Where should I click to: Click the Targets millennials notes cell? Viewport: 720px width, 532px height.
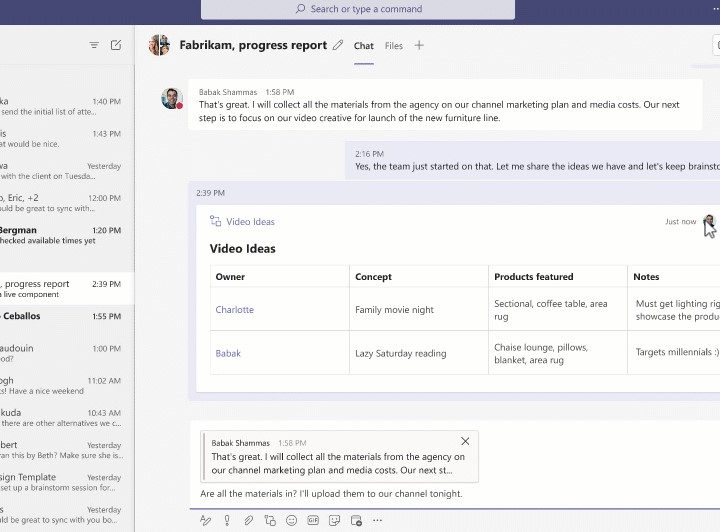tap(674, 353)
